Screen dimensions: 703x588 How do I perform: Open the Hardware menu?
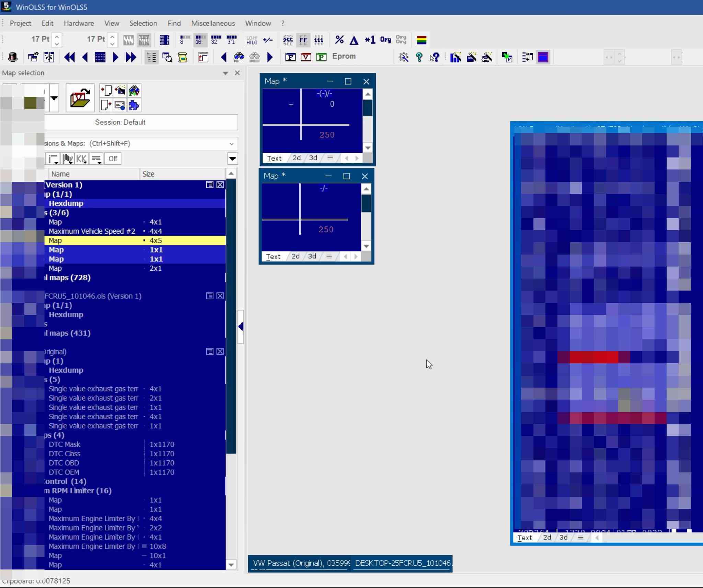point(79,23)
